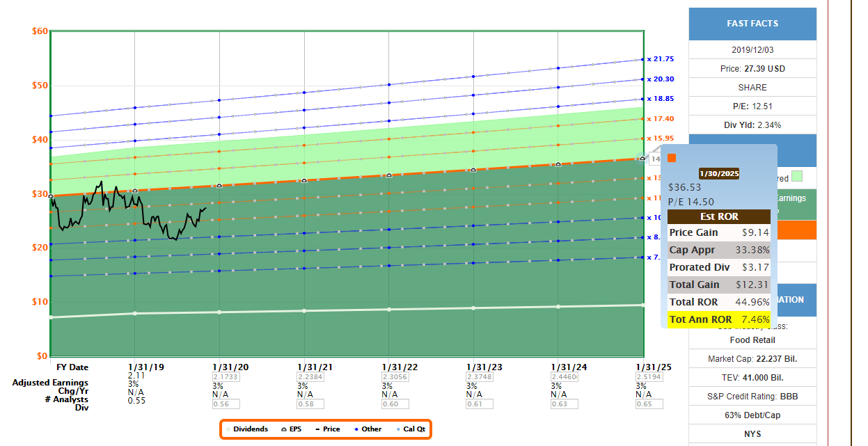Click the 1/30/2025 date badge in tooltip

coord(719,174)
